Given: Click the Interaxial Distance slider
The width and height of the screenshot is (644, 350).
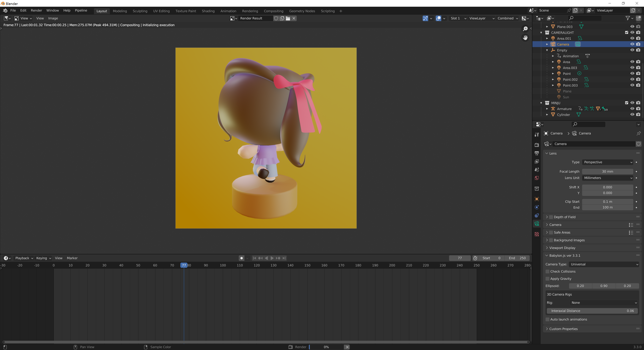Looking at the screenshot, I should (x=592, y=311).
